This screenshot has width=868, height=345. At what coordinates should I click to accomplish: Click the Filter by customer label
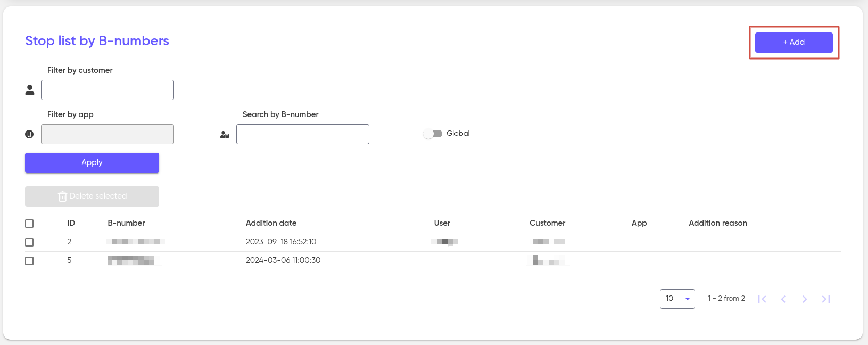(80, 70)
